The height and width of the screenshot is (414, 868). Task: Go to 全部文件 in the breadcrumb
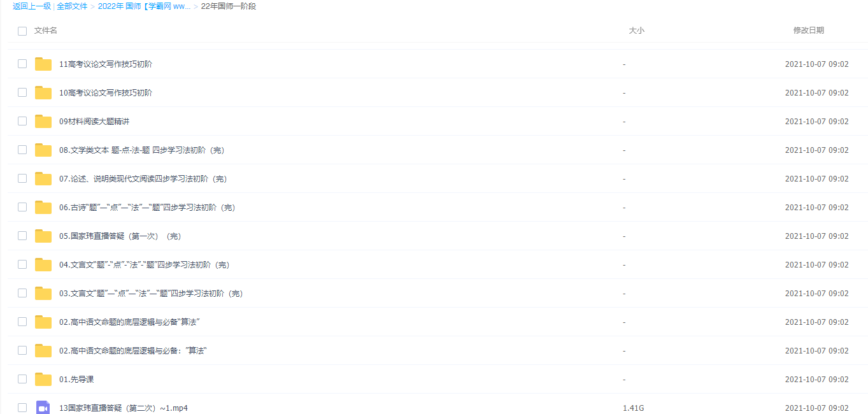(72, 6)
